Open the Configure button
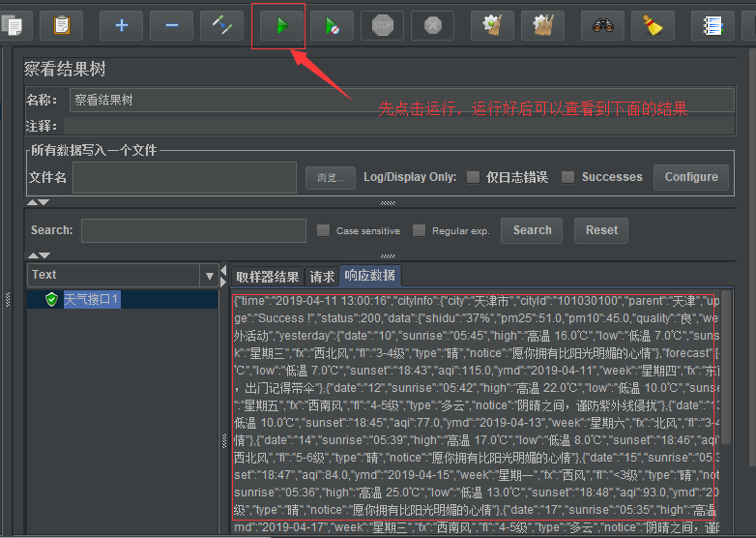The width and height of the screenshot is (756, 538). pyautogui.click(x=691, y=177)
